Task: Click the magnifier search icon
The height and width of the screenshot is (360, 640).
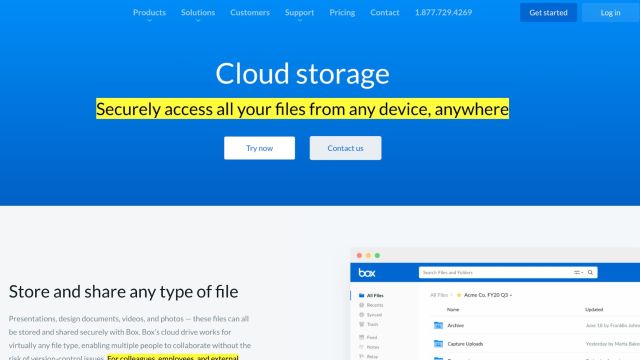Action: 590,272
